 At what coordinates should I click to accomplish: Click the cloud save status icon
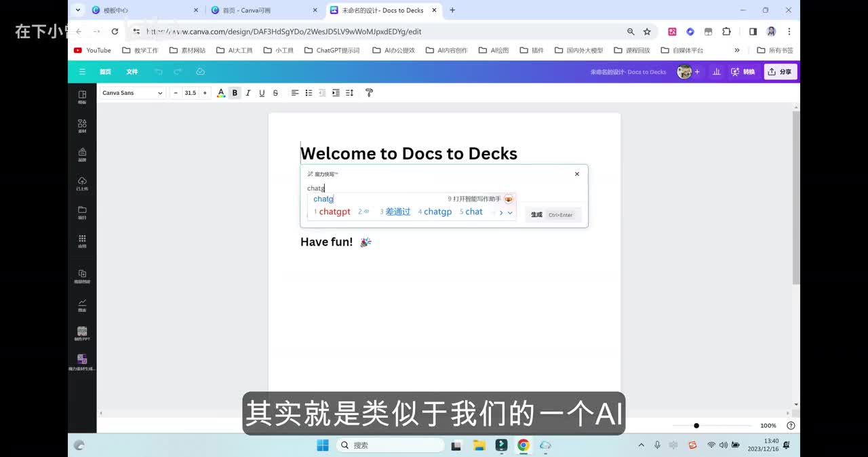200,72
